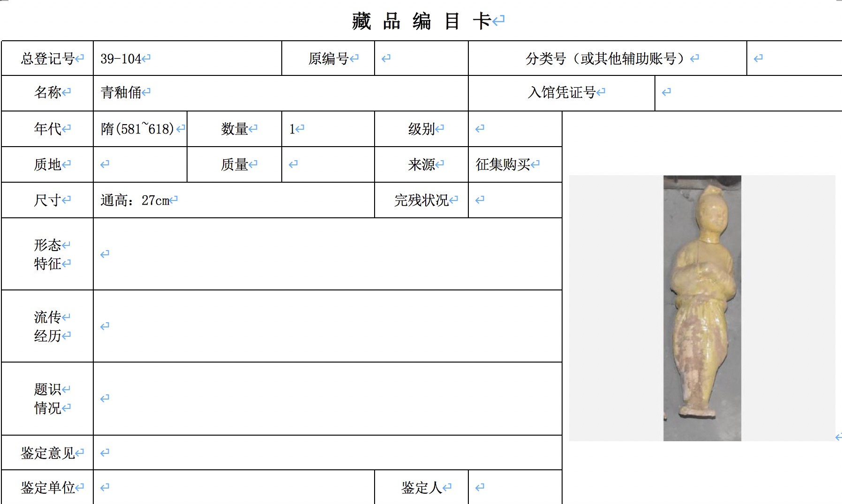
Task: Click the 鉴定人 label cell
Action: (421, 487)
